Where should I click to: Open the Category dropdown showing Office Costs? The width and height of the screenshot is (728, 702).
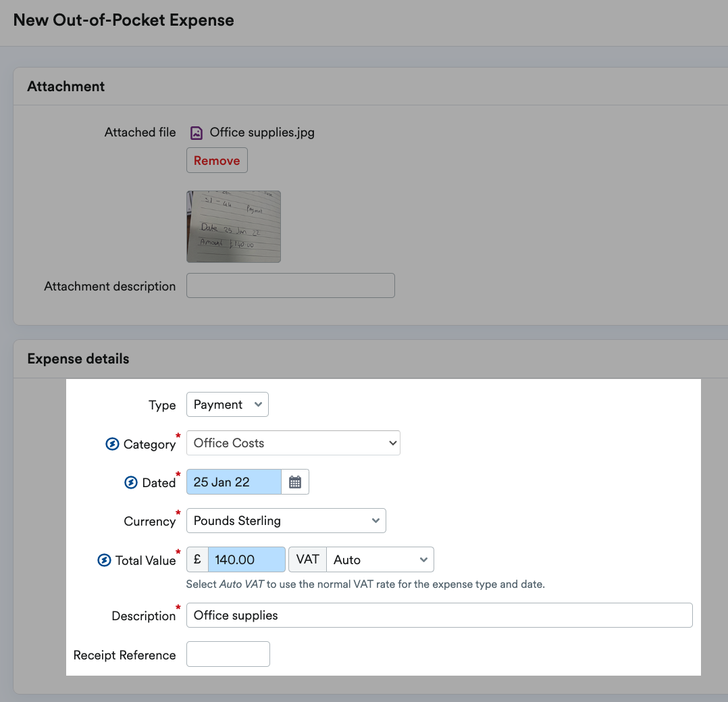(293, 443)
